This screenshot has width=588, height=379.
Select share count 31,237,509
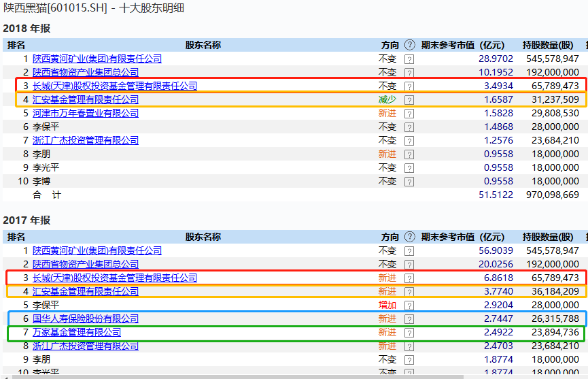pyautogui.click(x=555, y=99)
